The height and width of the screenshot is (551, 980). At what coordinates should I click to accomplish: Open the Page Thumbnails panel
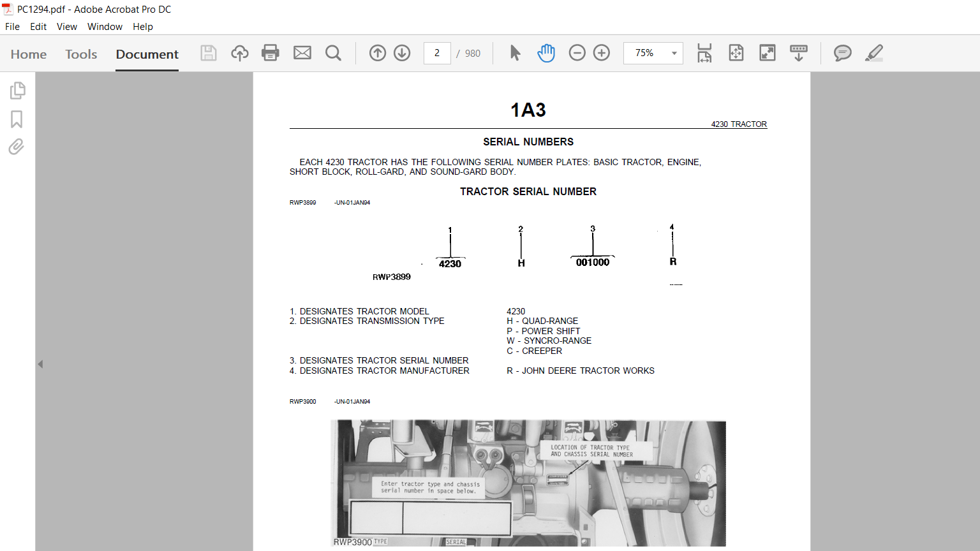tap(17, 91)
